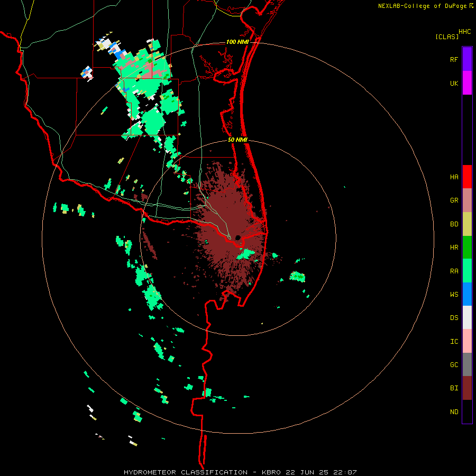Click the BD legend label
The image size is (476, 476).
click(x=454, y=224)
